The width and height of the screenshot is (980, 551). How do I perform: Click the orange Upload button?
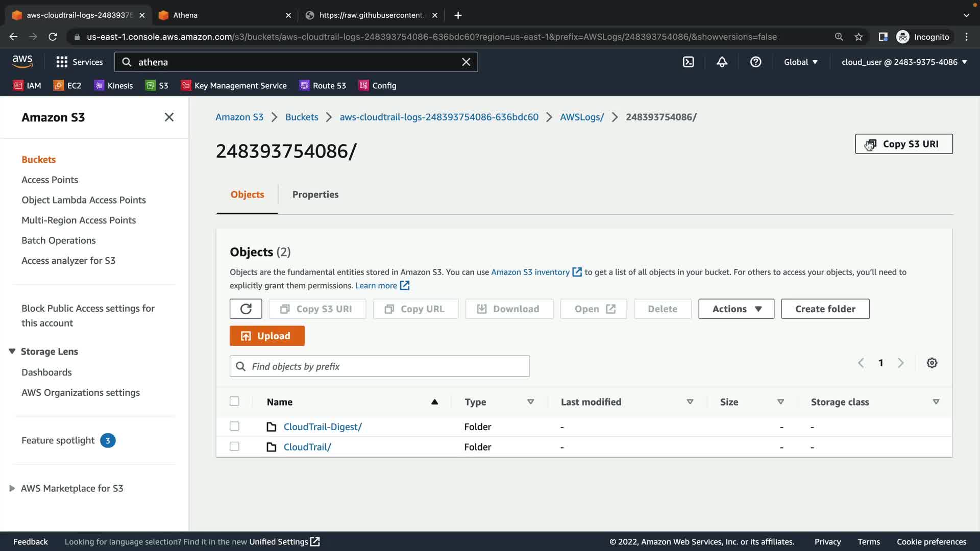267,336
